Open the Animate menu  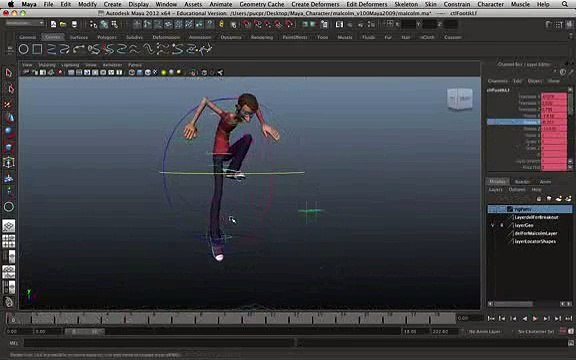[x=220, y=4]
